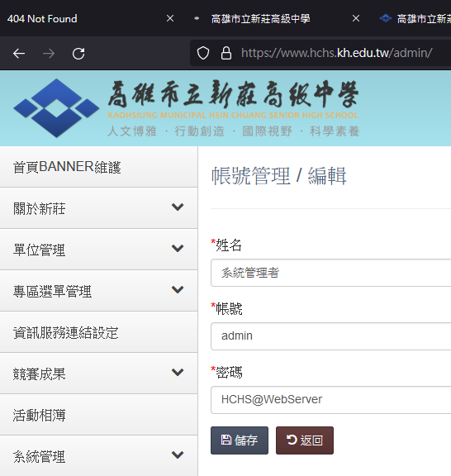Close the second 高雄市立新莊高級中學 tab
The width and height of the screenshot is (451, 476).
point(356,18)
